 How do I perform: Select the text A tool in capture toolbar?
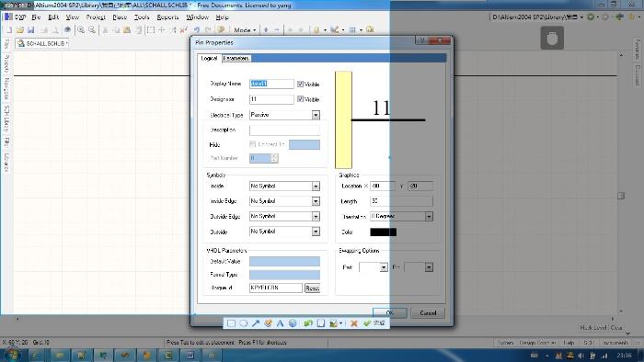point(280,323)
